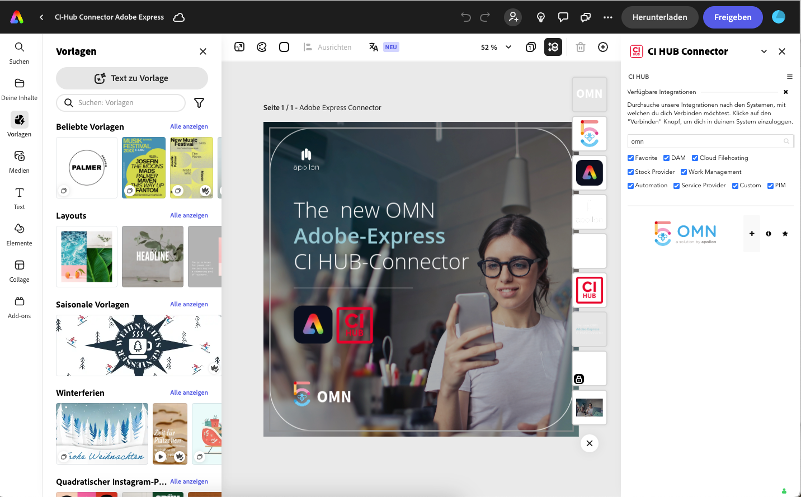802x498 pixels.
Task: Open the 52 % zoom dropdown
Action: click(496, 47)
